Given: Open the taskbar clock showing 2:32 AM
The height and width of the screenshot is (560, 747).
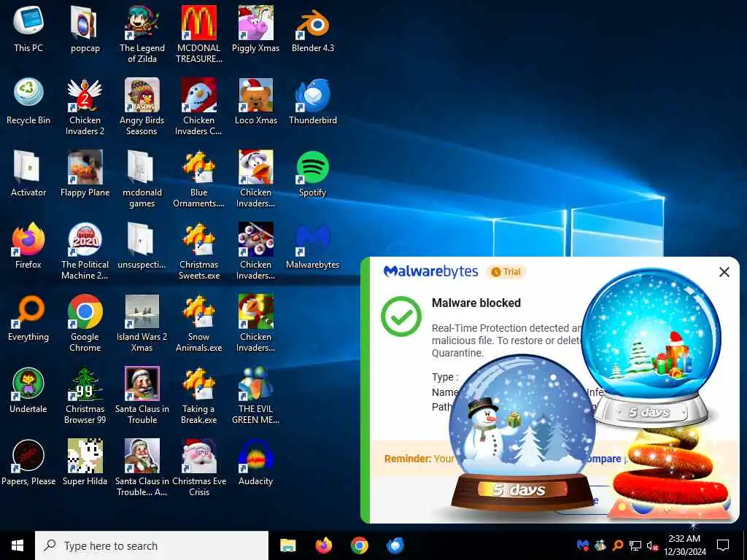Looking at the screenshot, I should point(684,545).
